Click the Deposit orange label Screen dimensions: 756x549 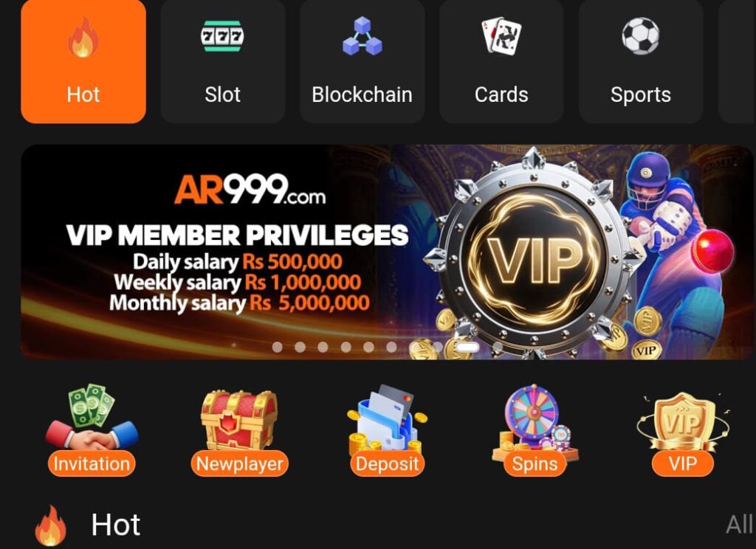pos(387,463)
